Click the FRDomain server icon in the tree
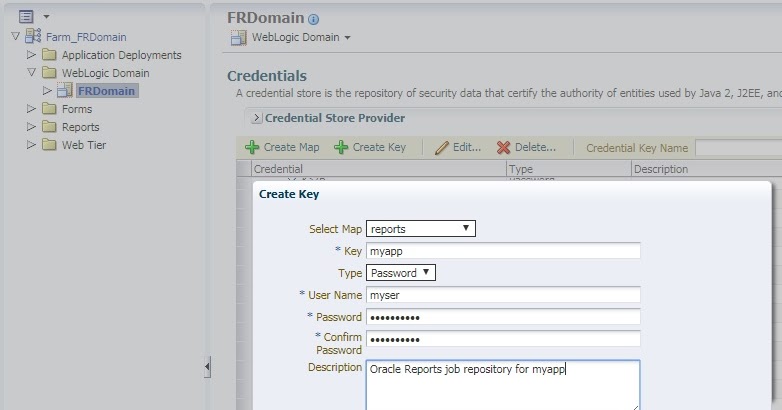 65,90
